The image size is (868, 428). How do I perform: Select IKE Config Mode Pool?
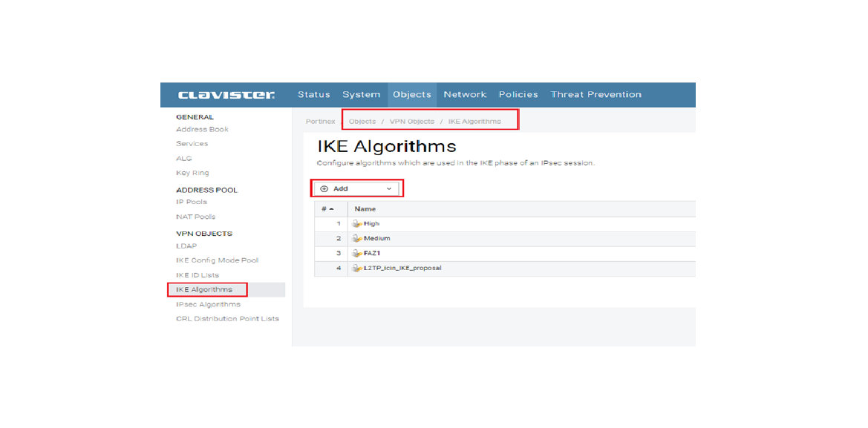click(x=217, y=260)
